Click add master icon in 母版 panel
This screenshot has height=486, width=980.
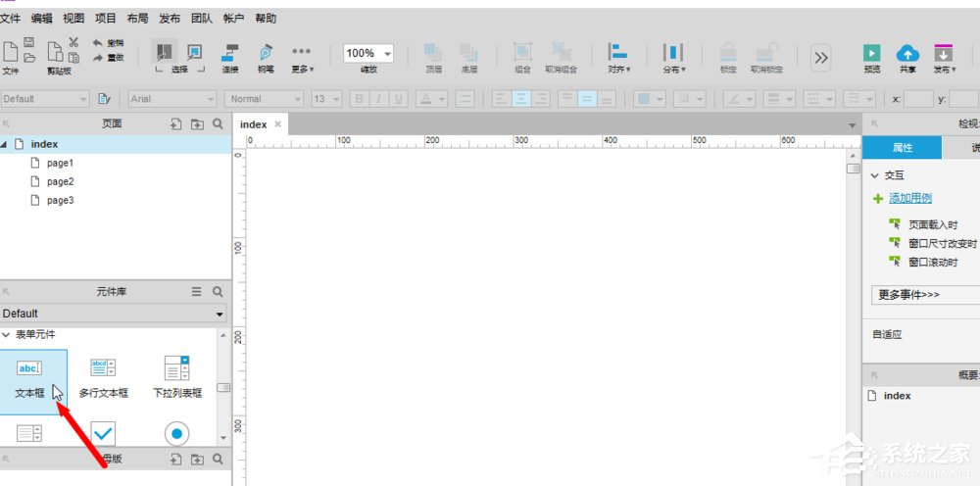[176, 460]
